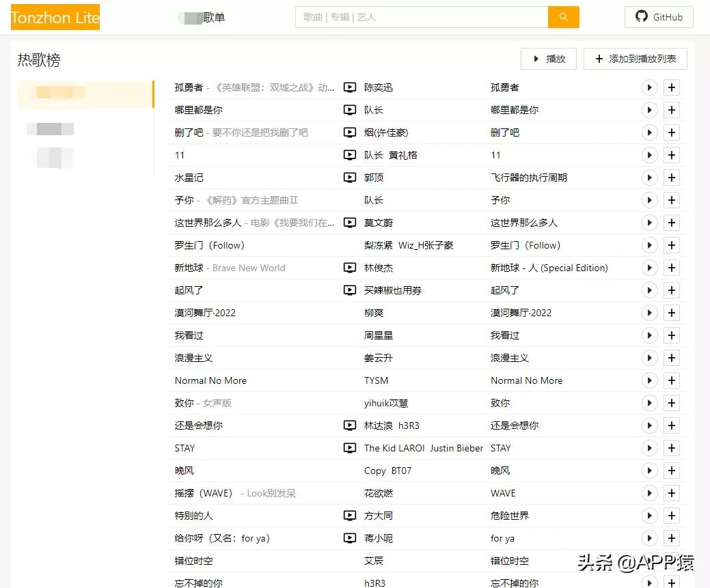Open the MV icon next to 删了吧
Image resolution: width=710 pixels, height=588 pixels.
(x=350, y=132)
